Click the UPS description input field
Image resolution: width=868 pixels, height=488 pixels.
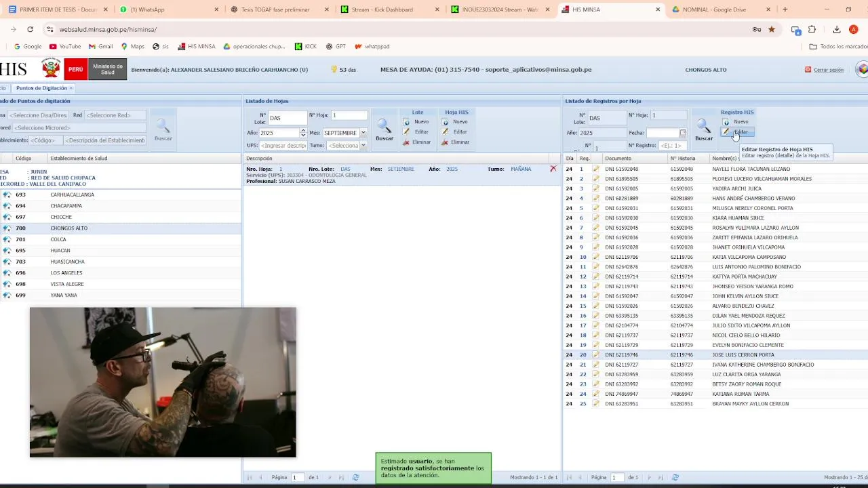pos(283,145)
